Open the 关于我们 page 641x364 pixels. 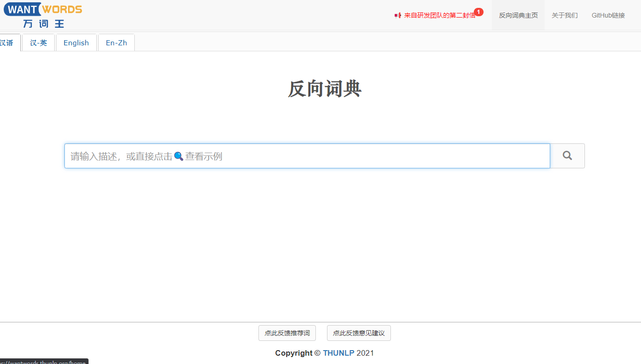pos(565,15)
